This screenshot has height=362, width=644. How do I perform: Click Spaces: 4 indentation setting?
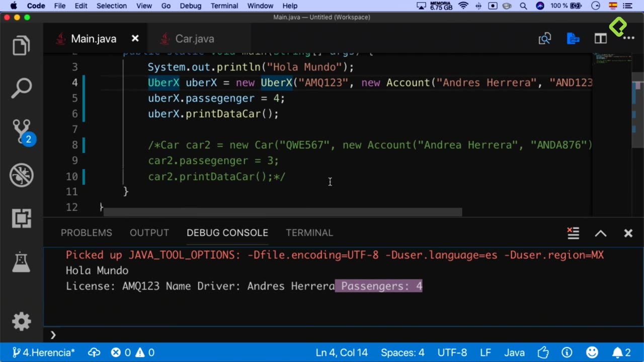click(x=403, y=352)
